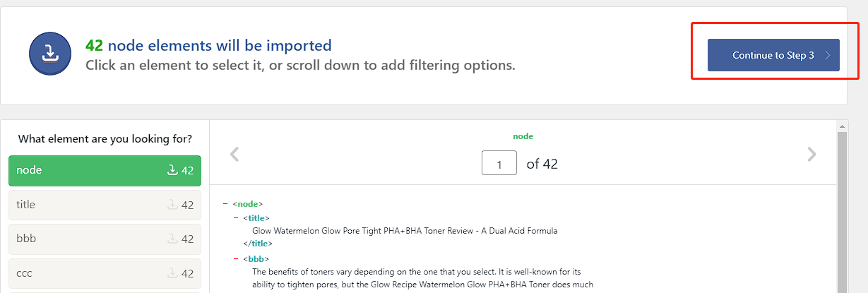Collapse the <bbb> element in preview
The width and height of the screenshot is (868, 293).
236,259
